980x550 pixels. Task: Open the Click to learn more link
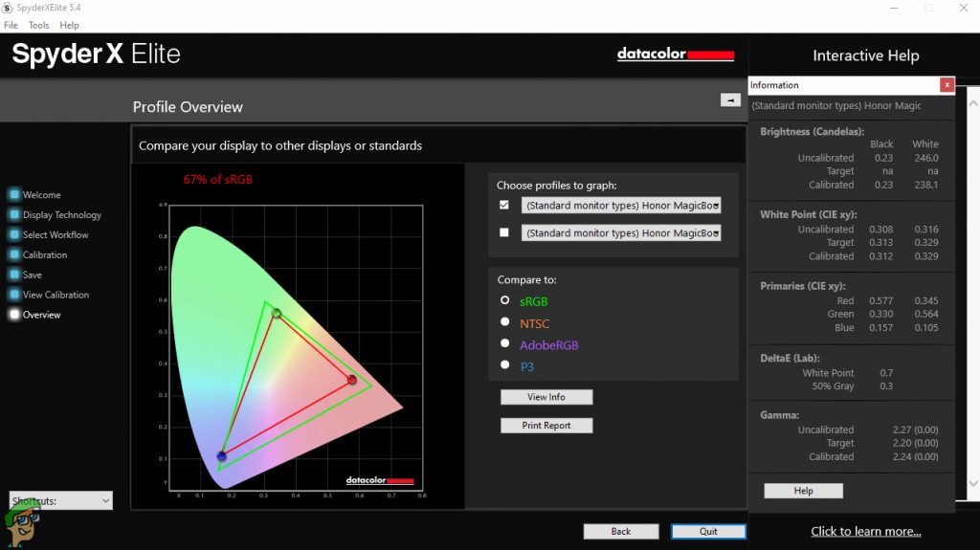(865, 531)
